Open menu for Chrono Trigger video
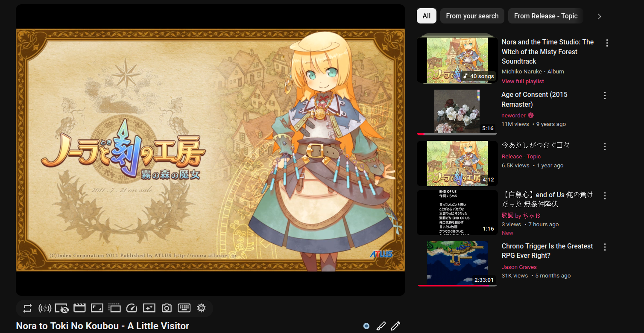Viewport: 644px width, 333px height. (x=605, y=247)
